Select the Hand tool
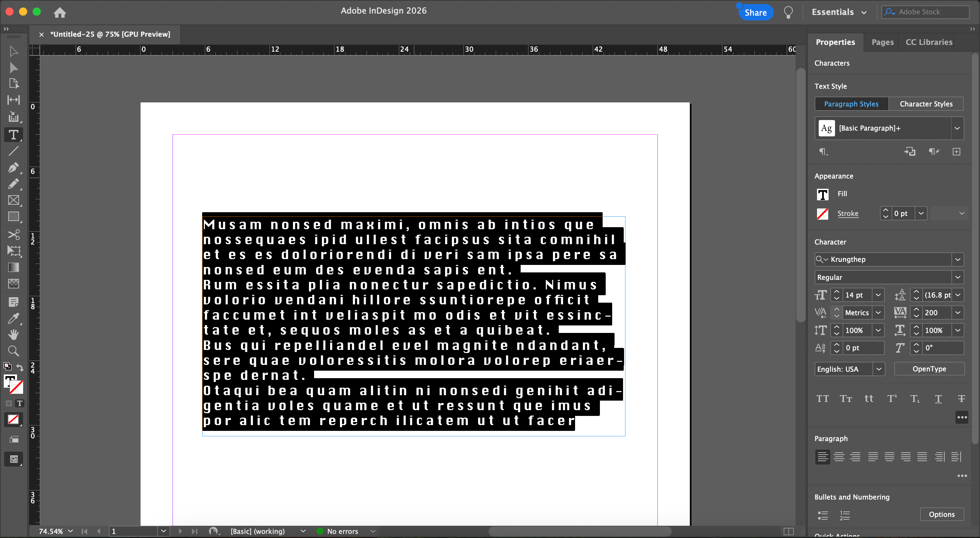The width and height of the screenshot is (980, 538). pos(13,335)
